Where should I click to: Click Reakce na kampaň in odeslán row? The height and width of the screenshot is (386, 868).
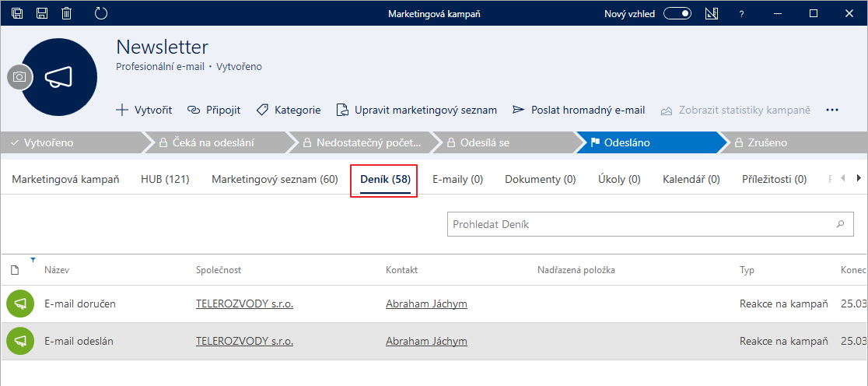coord(784,342)
